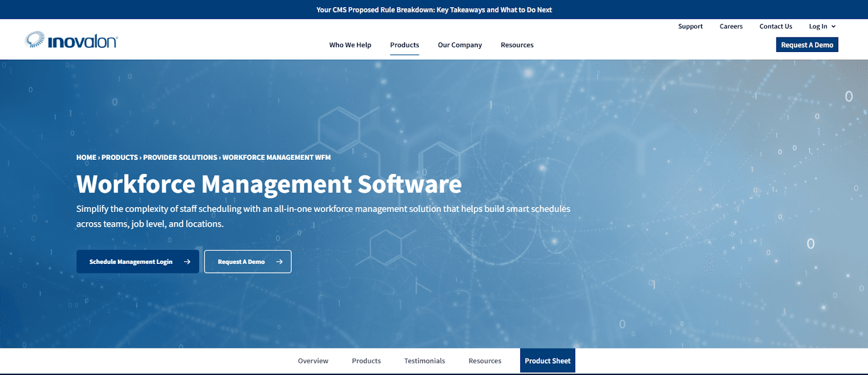Select PROVIDER SOLUTIONS in the breadcrumb

click(180, 158)
